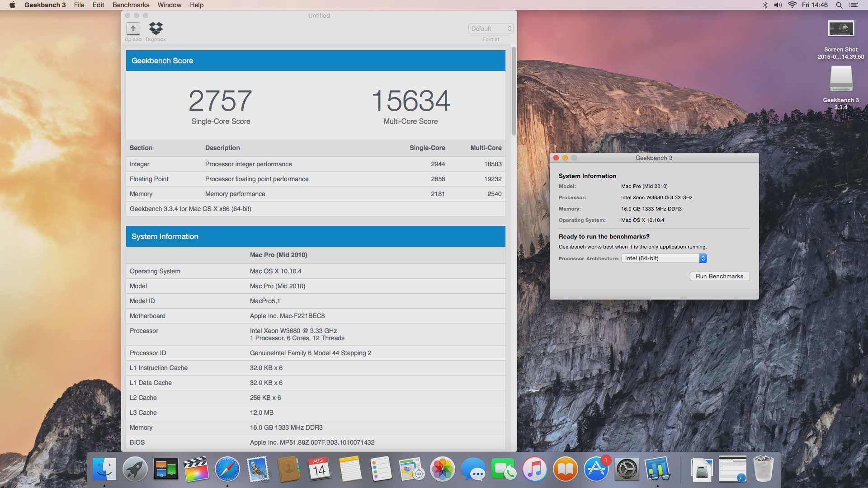Open Reminders from the Dock
868x488 pixels.
click(381, 469)
